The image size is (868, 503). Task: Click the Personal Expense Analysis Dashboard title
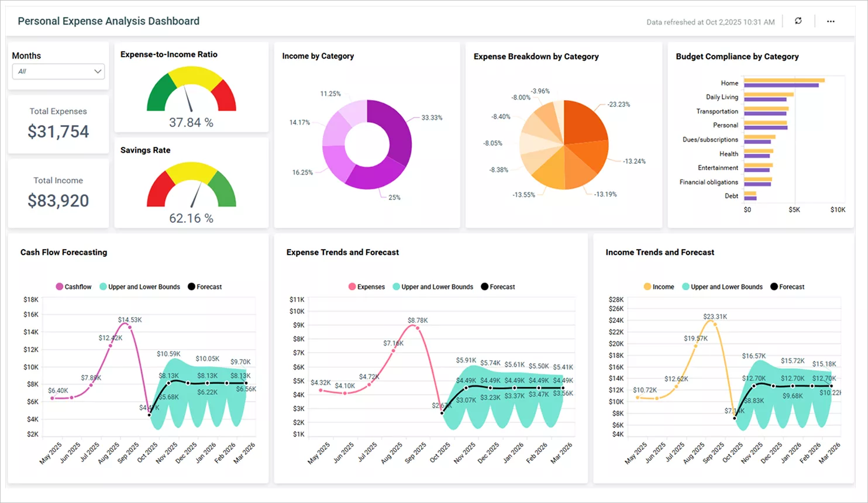tap(109, 20)
